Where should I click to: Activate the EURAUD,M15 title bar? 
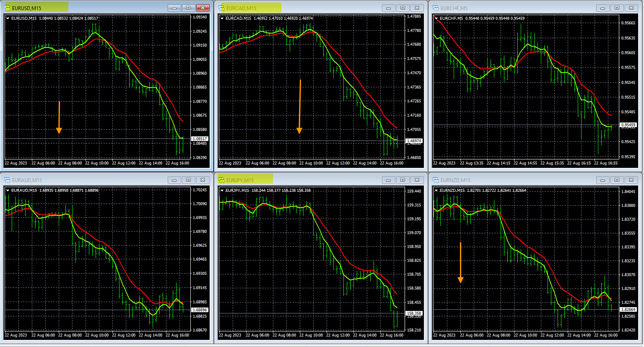[84, 180]
